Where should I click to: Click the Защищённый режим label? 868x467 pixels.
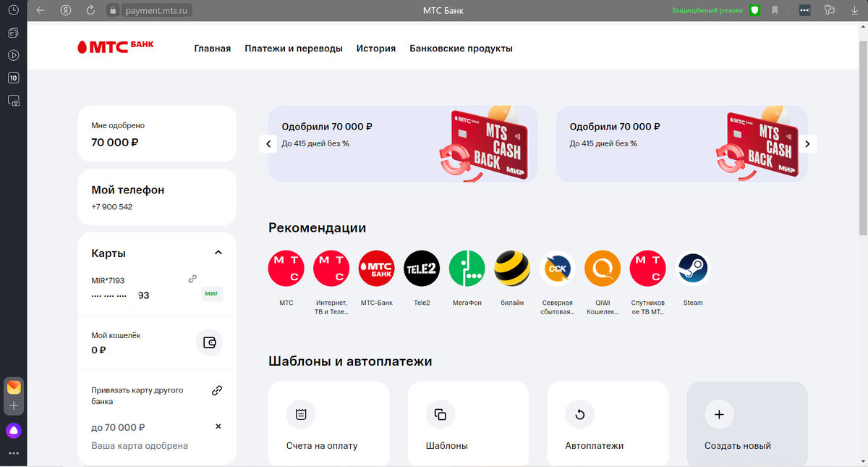707,10
